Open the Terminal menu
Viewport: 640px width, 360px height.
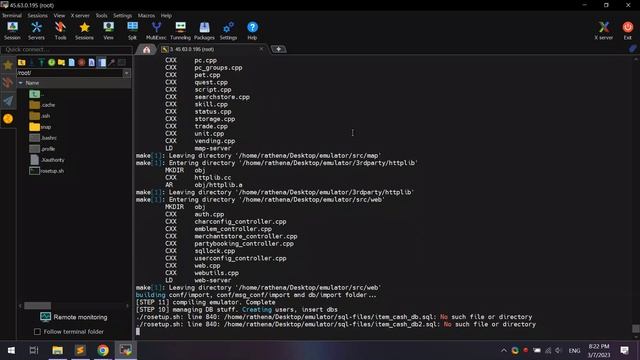tap(12, 16)
